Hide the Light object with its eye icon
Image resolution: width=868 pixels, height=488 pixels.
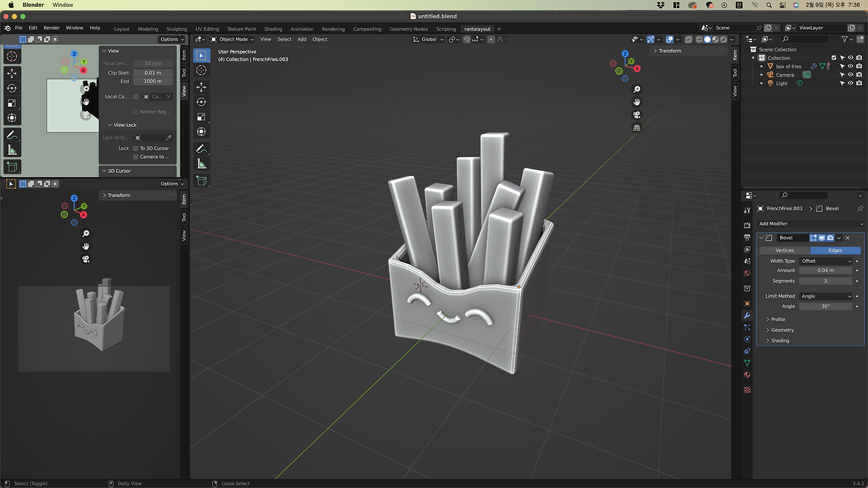point(850,83)
